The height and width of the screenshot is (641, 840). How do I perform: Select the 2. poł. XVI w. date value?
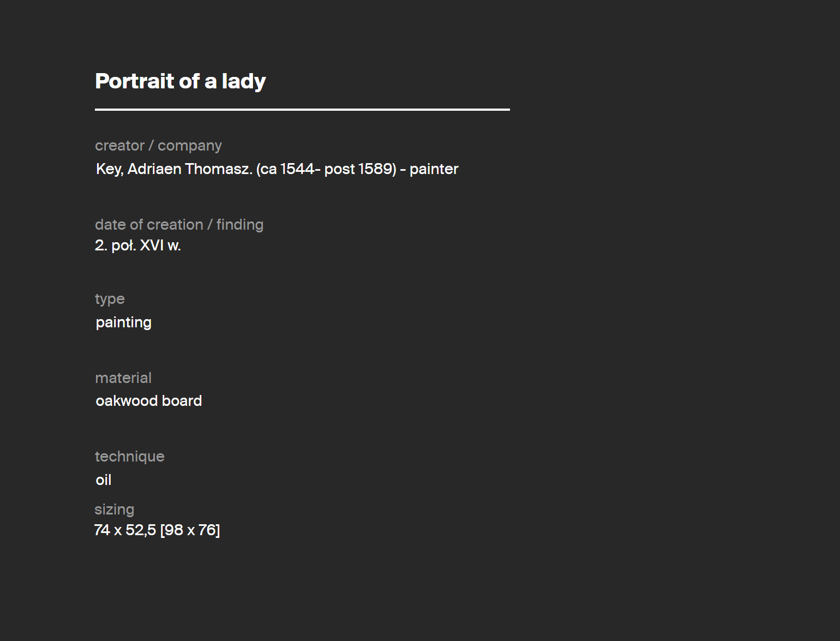pyautogui.click(x=138, y=245)
